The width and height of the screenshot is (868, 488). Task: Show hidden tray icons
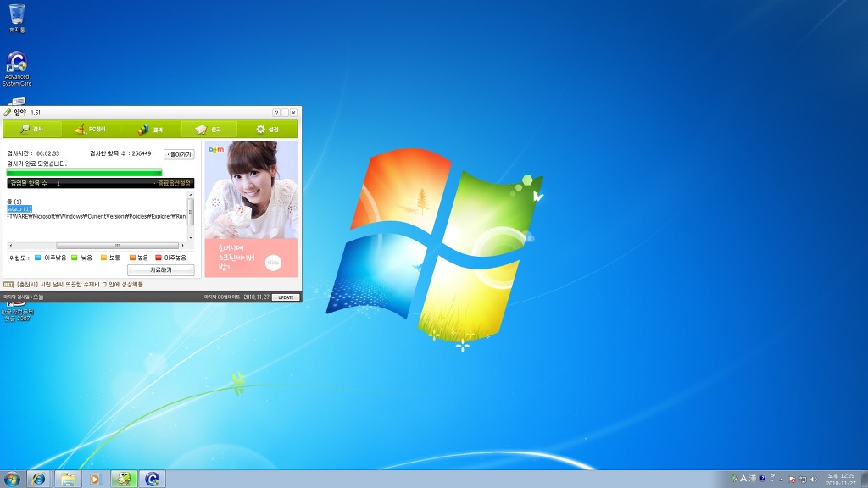[x=781, y=480]
